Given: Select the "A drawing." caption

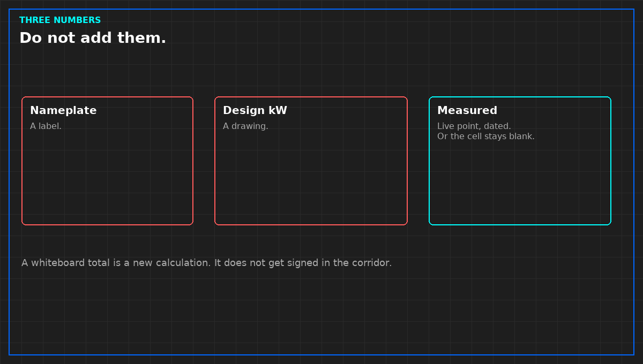Looking at the screenshot, I should pos(245,126).
